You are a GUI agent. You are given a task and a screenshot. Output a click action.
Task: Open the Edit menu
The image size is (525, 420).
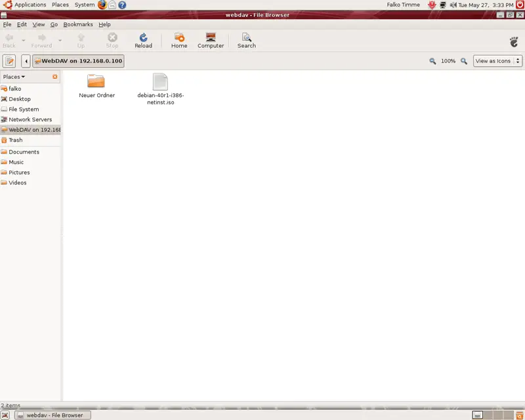click(x=22, y=24)
